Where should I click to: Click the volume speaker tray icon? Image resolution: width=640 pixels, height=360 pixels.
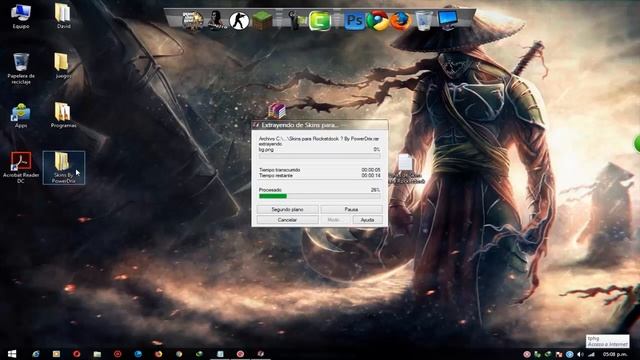click(580, 354)
